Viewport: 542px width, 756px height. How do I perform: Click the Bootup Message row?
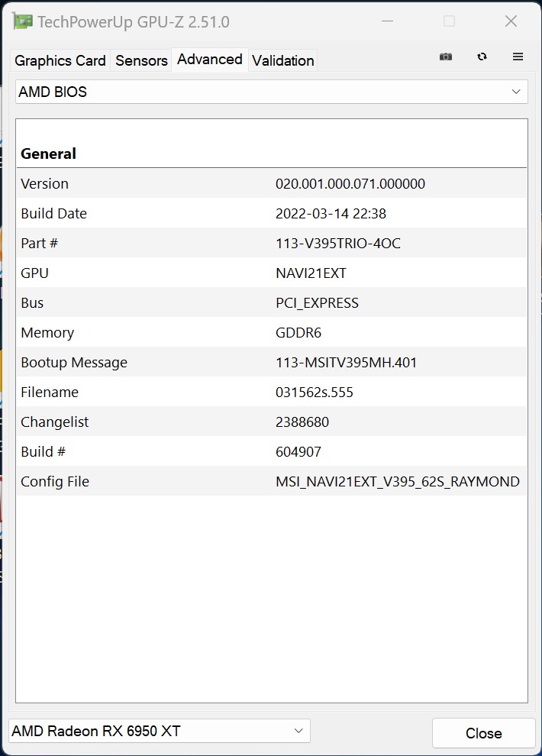[271, 363]
